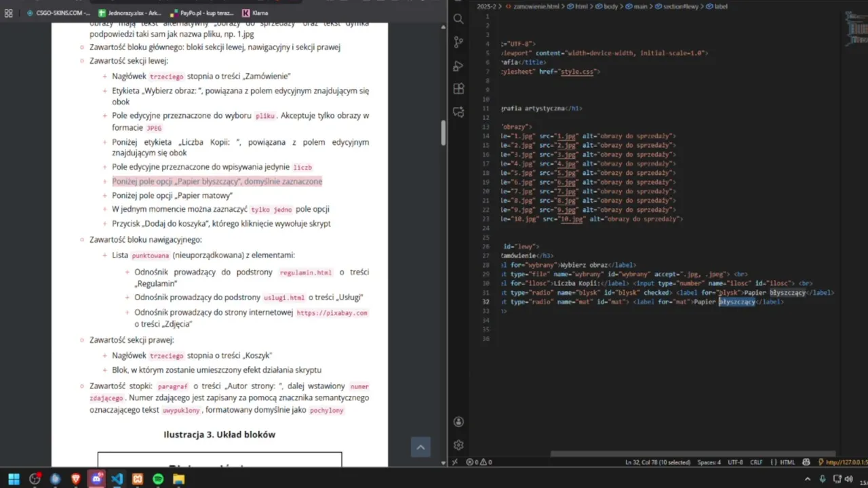This screenshot has width=868, height=488.
Task: Click 'regulamin.html' code text in document
Action: 305,272
